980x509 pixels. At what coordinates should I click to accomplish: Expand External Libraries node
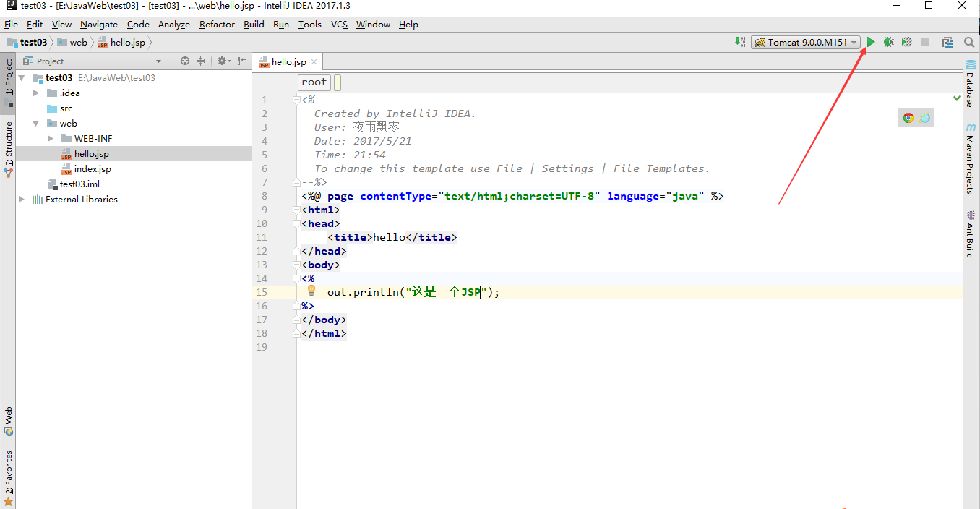[x=22, y=200]
